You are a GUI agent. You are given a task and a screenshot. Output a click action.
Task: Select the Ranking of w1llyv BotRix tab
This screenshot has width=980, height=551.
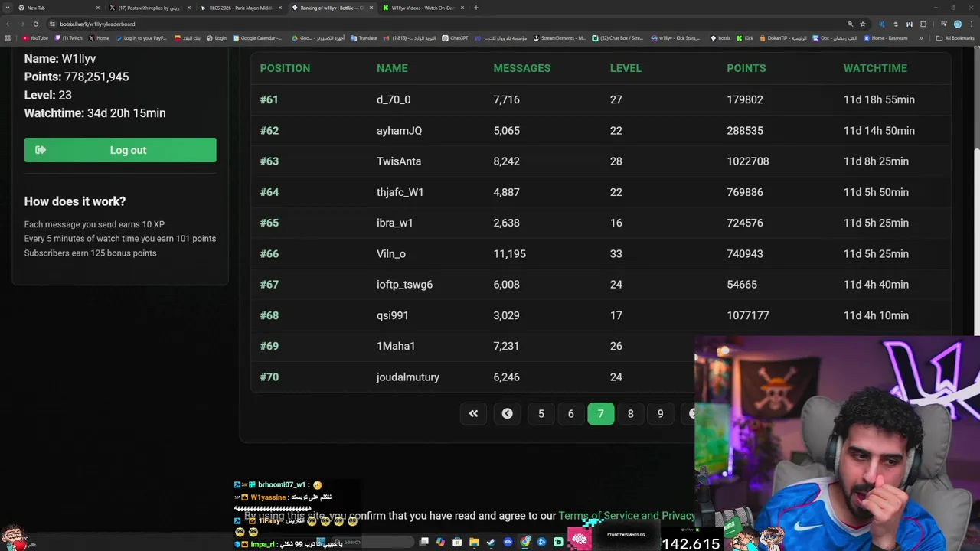(332, 8)
